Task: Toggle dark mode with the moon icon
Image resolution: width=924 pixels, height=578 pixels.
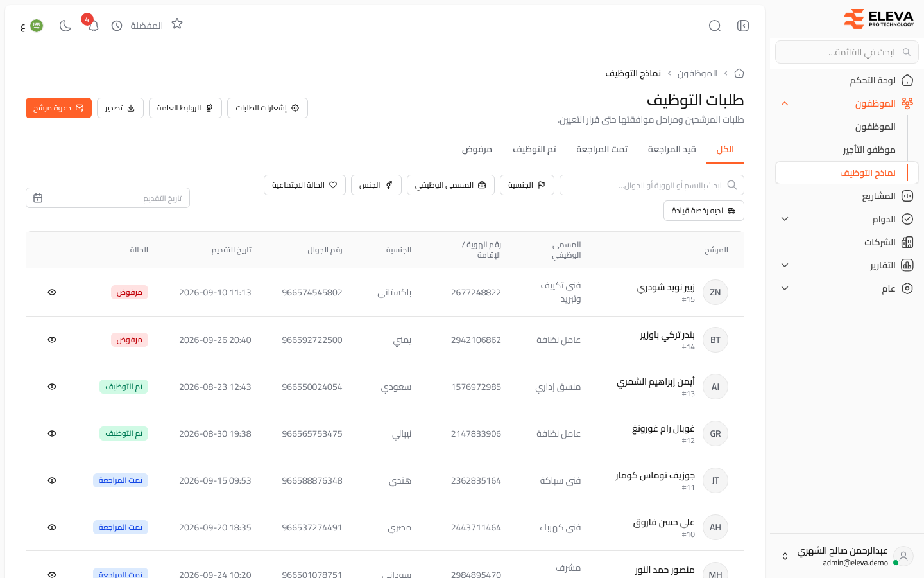Action: coord(65,26)
